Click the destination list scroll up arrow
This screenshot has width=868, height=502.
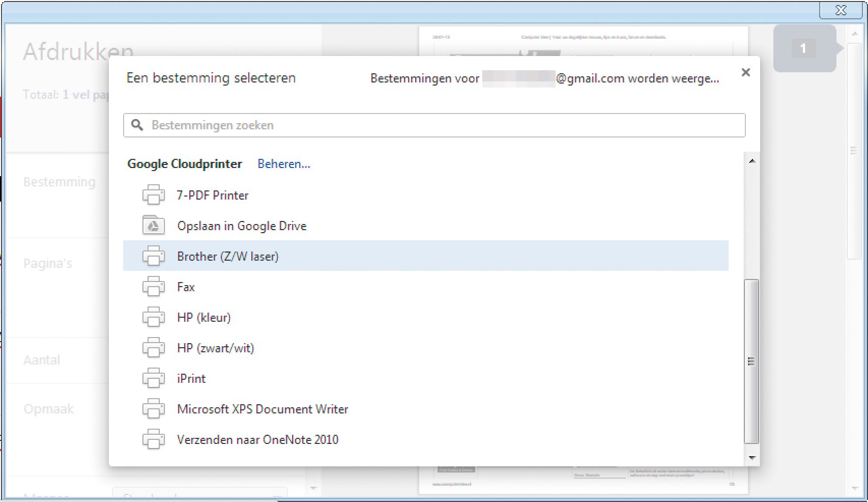[751, 161]
